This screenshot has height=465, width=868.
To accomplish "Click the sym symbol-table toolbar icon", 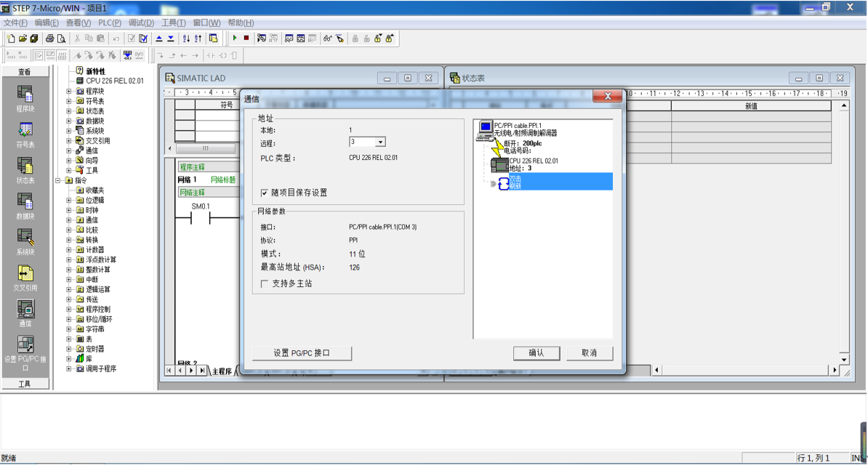I will pos(139,54).
